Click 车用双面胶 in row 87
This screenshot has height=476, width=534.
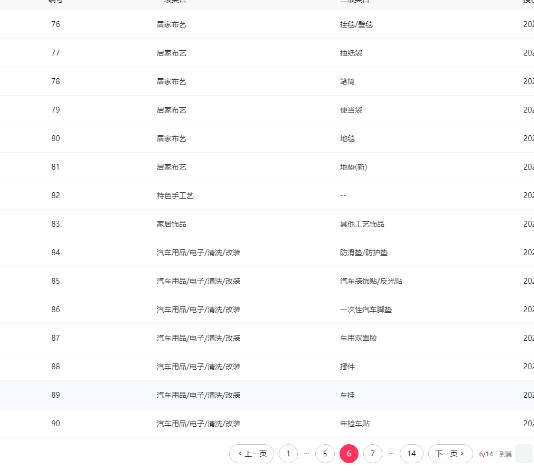(x=358, y=338)
